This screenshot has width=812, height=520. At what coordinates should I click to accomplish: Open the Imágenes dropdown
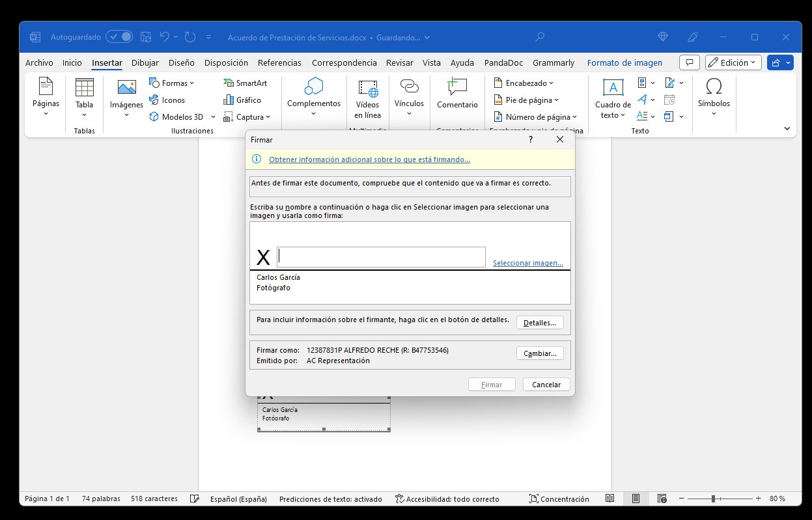126,98
